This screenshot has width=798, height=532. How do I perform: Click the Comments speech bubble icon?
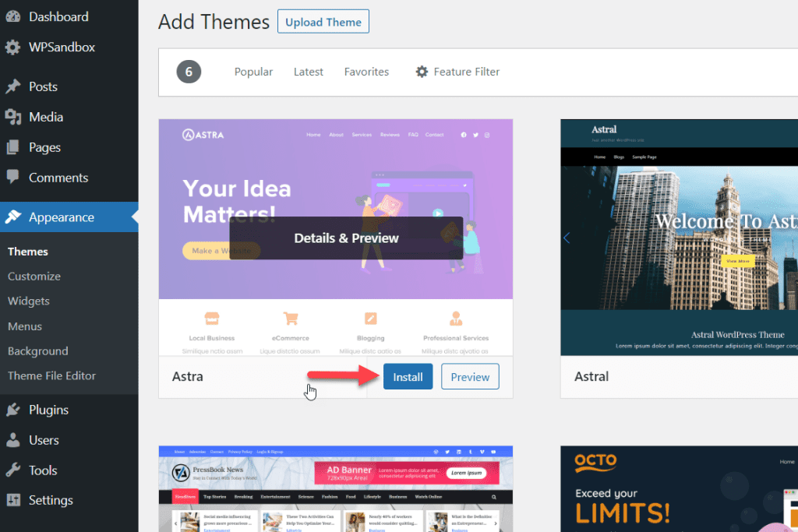(13, 178)
